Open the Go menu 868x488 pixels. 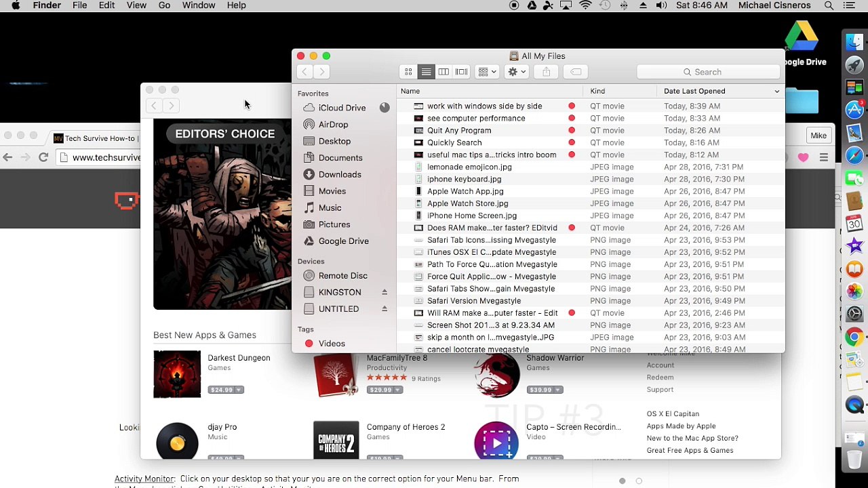[164, 5]
